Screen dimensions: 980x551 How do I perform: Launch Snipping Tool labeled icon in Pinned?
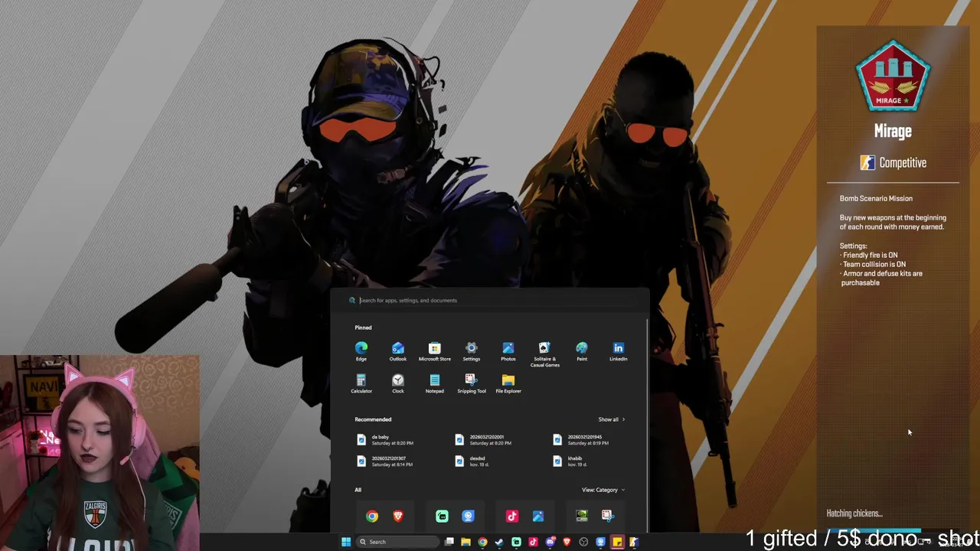472,384
